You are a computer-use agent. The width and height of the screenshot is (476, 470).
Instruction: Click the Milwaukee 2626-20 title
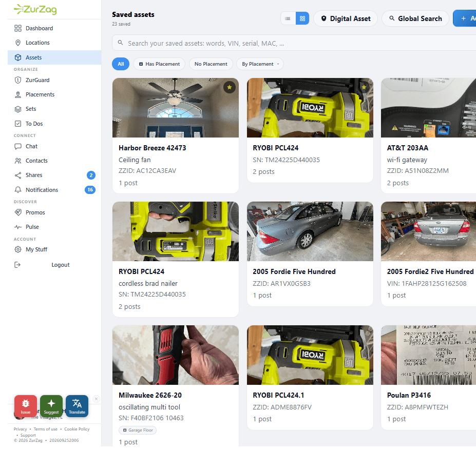(x=150, y=395)
